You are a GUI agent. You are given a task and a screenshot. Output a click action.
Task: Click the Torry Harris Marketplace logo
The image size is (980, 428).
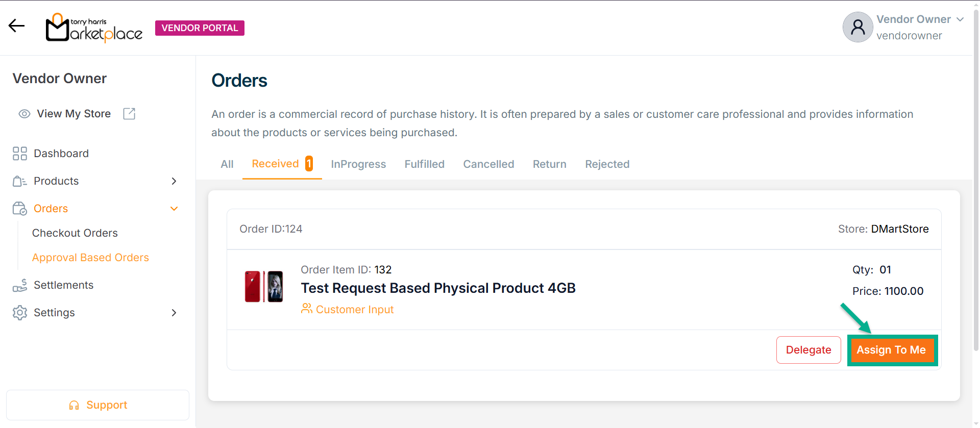94,28
